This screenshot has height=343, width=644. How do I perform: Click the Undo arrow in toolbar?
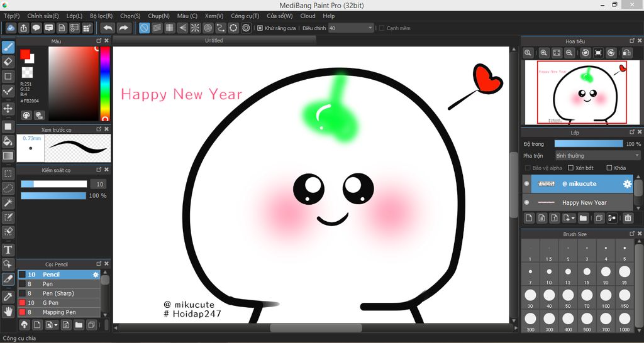coord(108,28)
